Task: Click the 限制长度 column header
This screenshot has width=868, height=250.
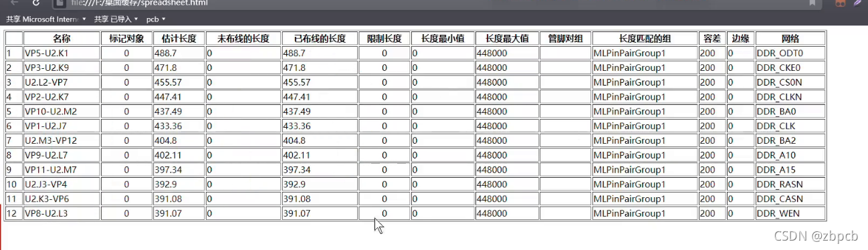Action: [x=384, y=39]
